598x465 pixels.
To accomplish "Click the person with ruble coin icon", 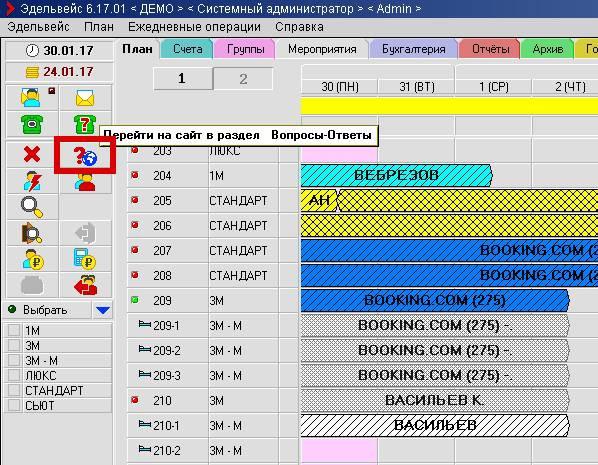I will [x=32, y=259].
